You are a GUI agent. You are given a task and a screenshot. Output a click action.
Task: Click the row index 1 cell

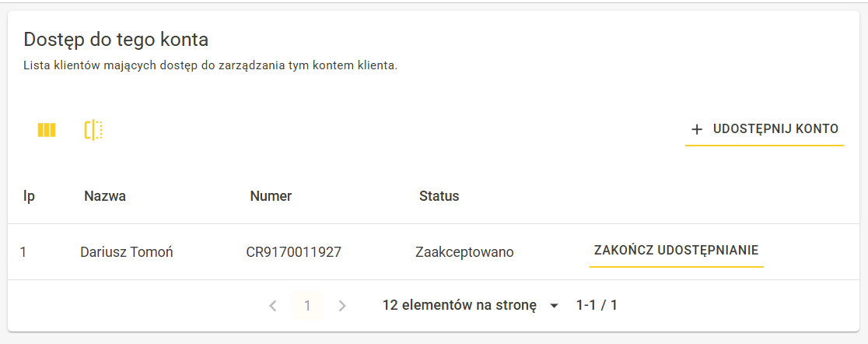(23, 252)
